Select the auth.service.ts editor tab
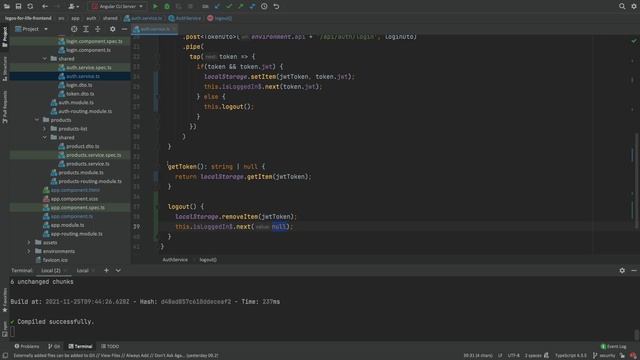 click(154, 29)
